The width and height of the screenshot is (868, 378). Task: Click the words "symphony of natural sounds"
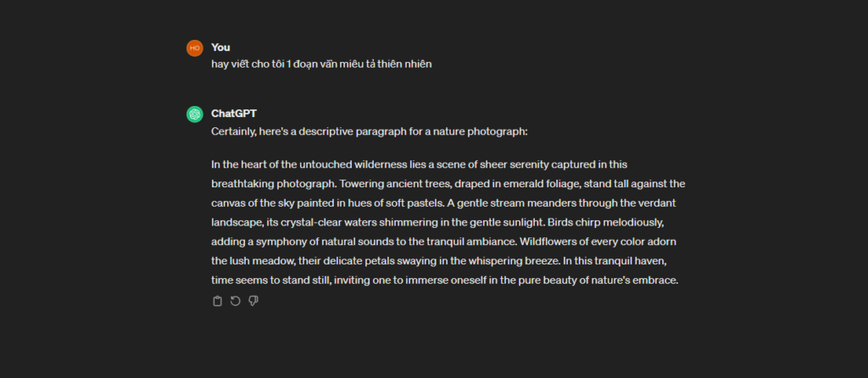click(x=305, y=241)
